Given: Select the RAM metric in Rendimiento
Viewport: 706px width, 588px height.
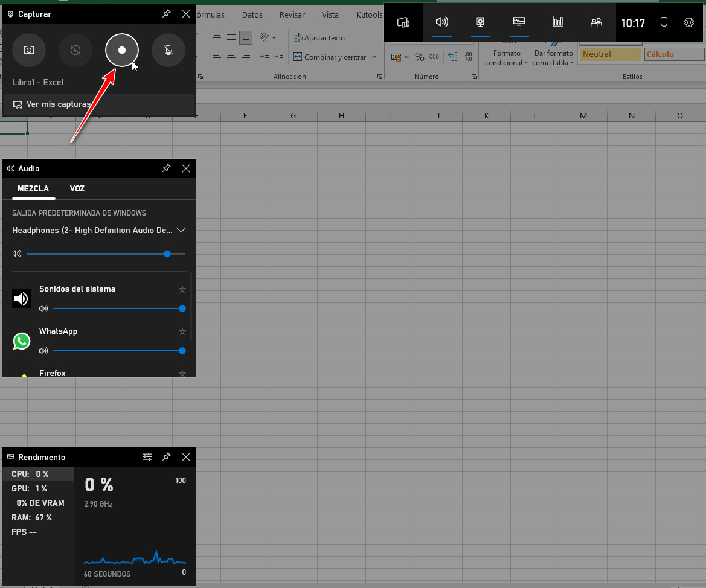Looking at the screenshot, I should [31, 517].
